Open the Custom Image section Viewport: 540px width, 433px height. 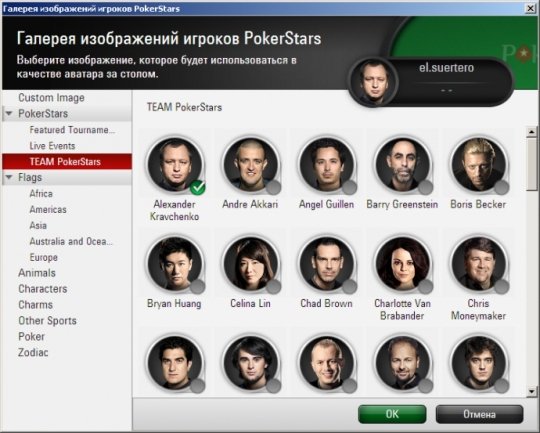click(x=51, y=98)
